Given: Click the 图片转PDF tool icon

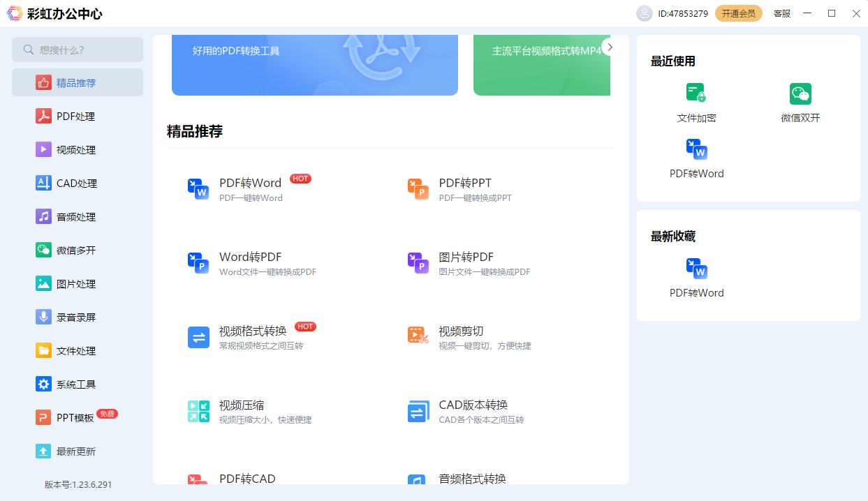Looking at the screenshot, I should (418, 263).
